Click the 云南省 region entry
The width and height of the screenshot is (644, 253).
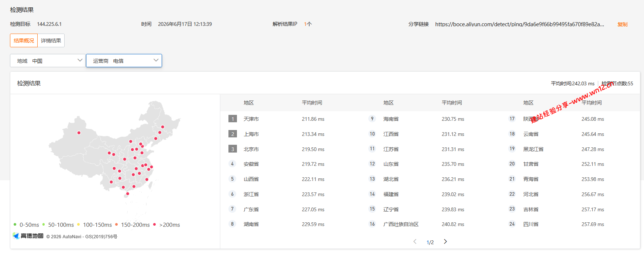531,134
